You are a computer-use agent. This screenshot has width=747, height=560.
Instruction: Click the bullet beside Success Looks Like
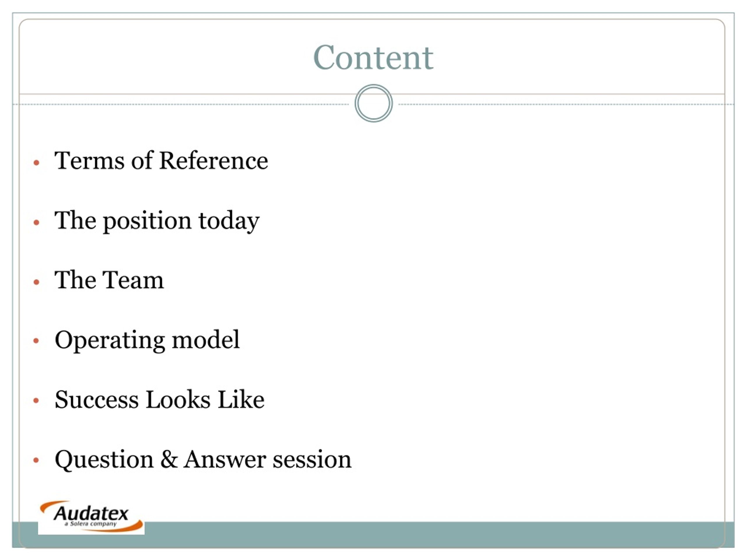coord(36,401)
